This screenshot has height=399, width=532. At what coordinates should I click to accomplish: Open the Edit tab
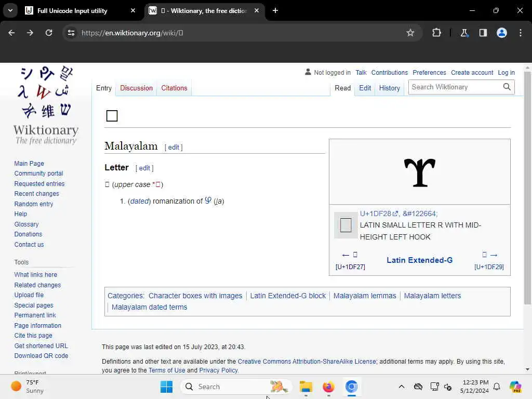pyautogui.click(x=365, y=88)
